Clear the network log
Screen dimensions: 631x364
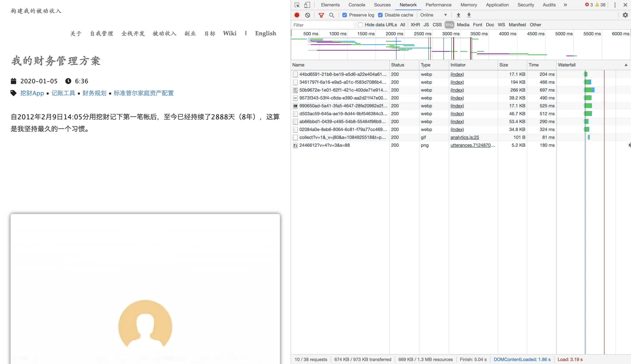click(308, 15)
